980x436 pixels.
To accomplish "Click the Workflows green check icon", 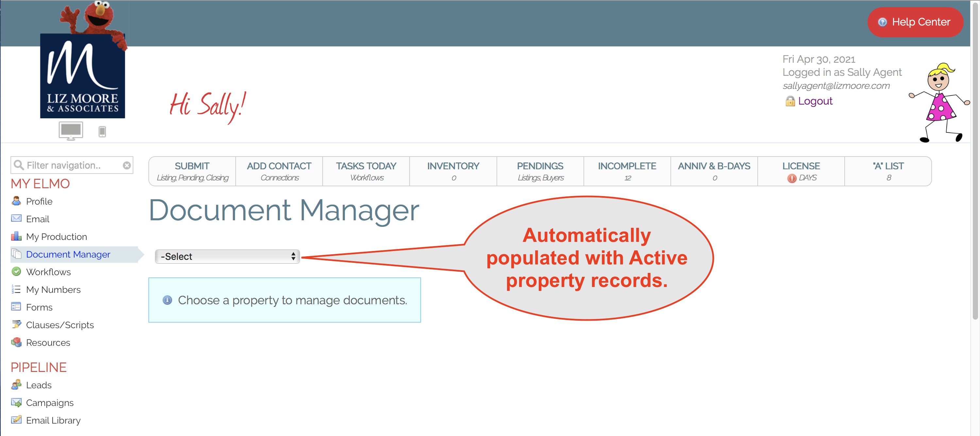I will coord(16,271).
